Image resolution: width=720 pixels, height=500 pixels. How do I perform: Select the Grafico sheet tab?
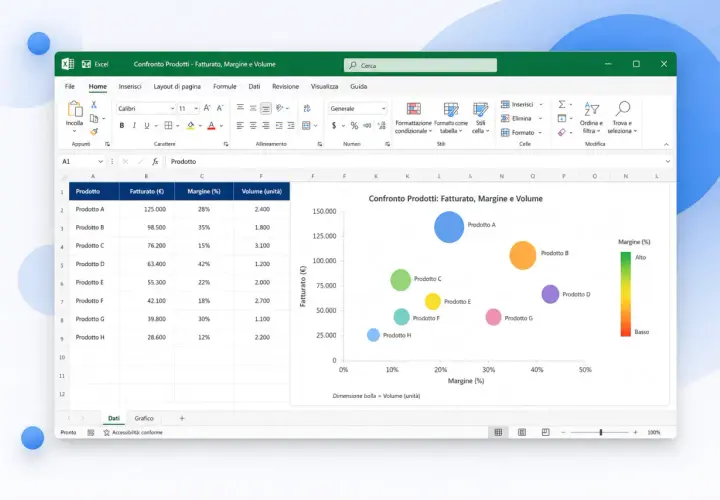coord(144,418)
